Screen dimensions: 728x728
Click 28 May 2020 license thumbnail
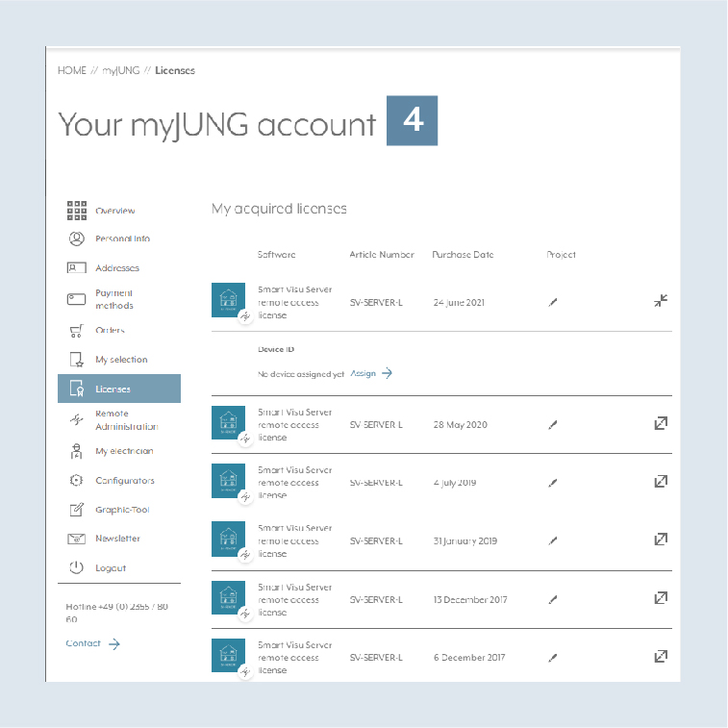point(229,422)
